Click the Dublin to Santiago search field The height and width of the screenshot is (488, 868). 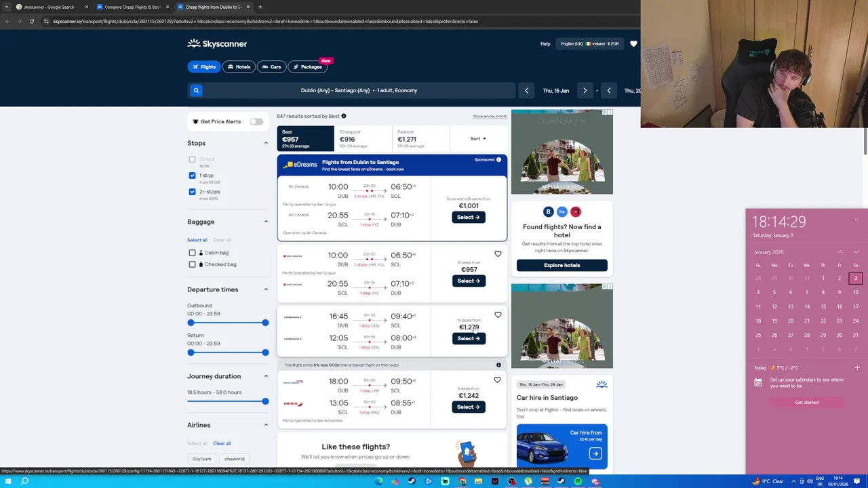click(359, 90)
